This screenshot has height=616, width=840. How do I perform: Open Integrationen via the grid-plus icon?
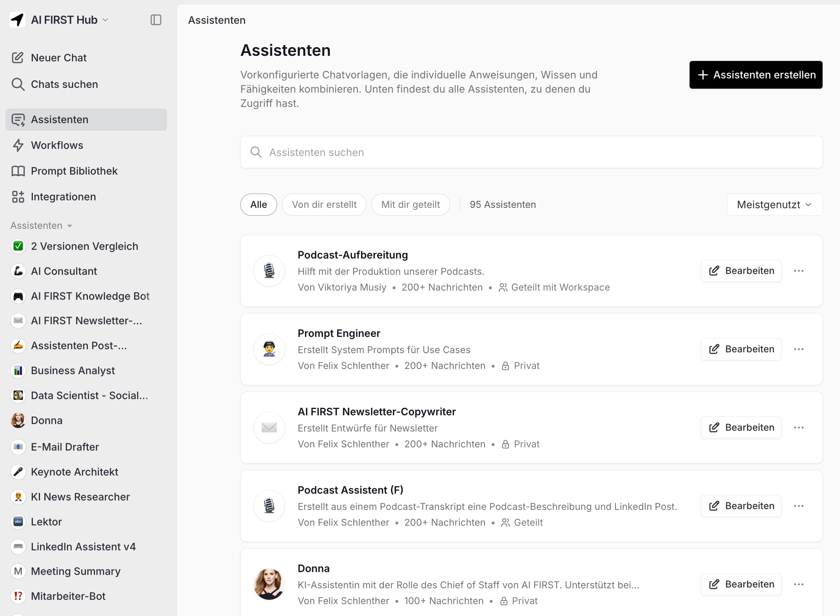coord(18,197)
